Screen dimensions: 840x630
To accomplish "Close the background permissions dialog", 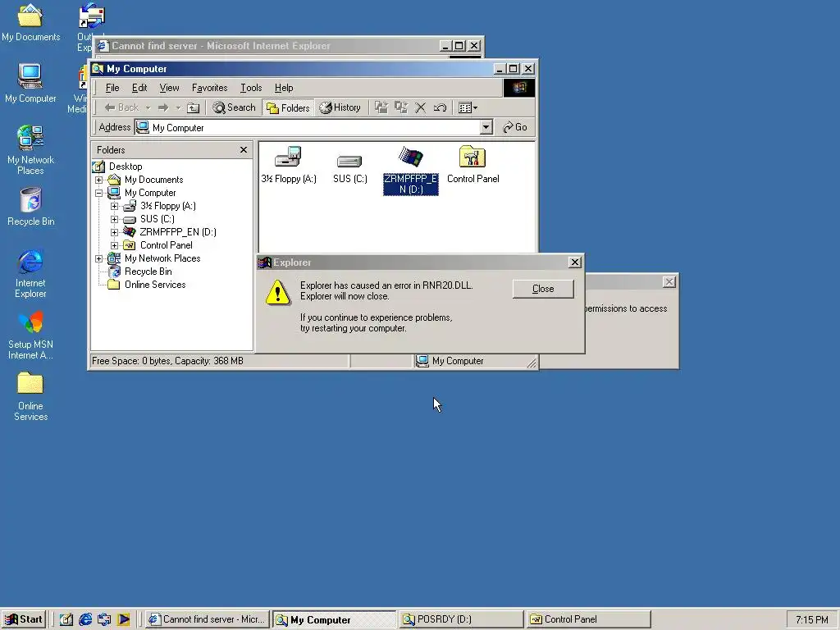I will coord(669,282).
